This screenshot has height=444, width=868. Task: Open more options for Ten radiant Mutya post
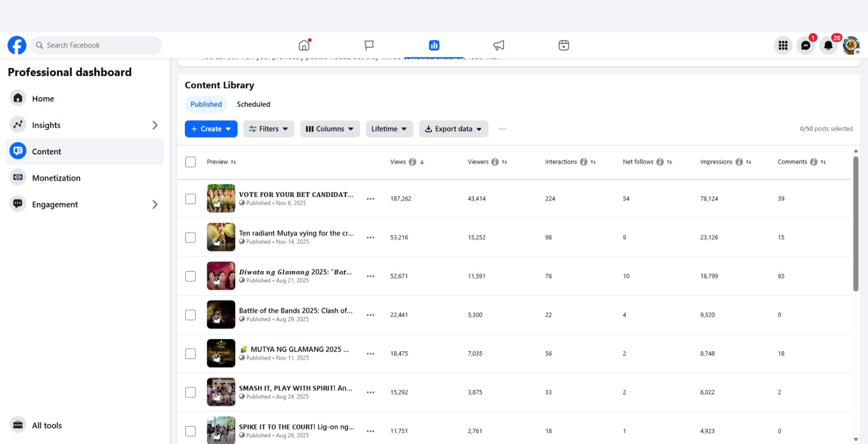pos(371,238)
